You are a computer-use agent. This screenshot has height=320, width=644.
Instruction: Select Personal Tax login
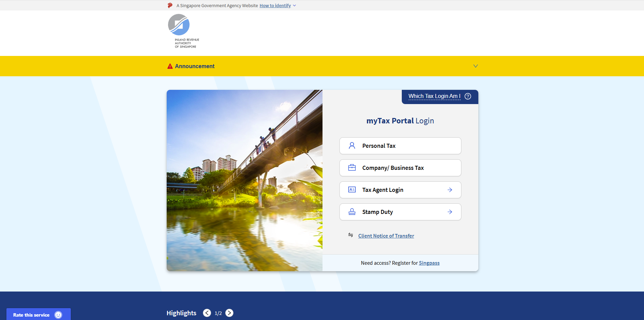pyautogui.click(x=400, y=146)
